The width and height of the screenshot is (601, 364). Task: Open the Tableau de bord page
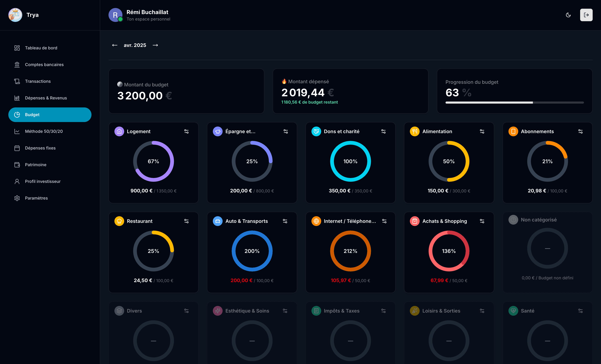(50, 48)
